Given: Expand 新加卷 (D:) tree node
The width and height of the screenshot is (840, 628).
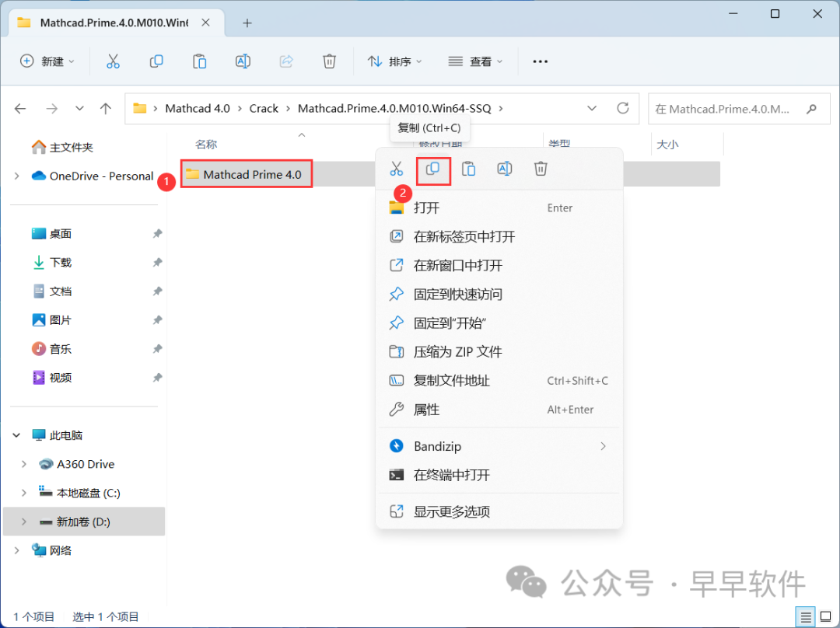Looking at the screenshot, I should click(x=24, y=522).
